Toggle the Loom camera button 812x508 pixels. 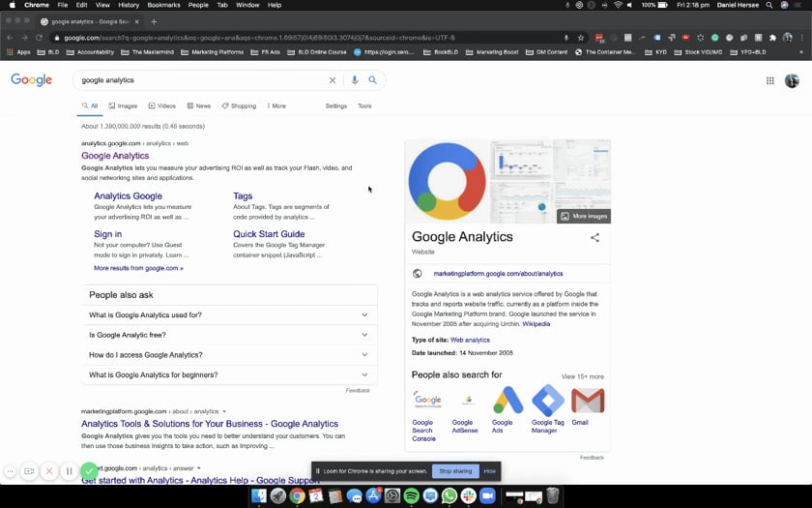click(x=30, y=471)
